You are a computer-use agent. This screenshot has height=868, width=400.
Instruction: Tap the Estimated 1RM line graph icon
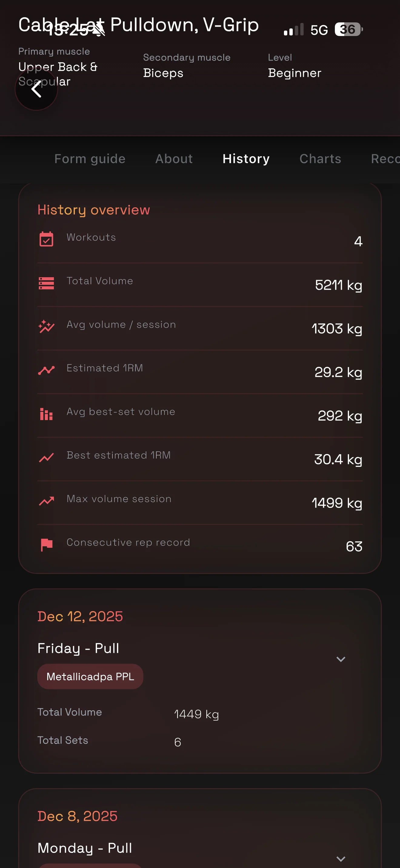click(x=46, y=370)
